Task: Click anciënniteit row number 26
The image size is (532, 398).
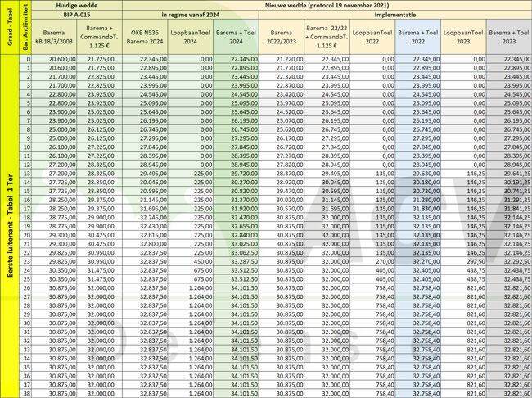Action: 27,288
